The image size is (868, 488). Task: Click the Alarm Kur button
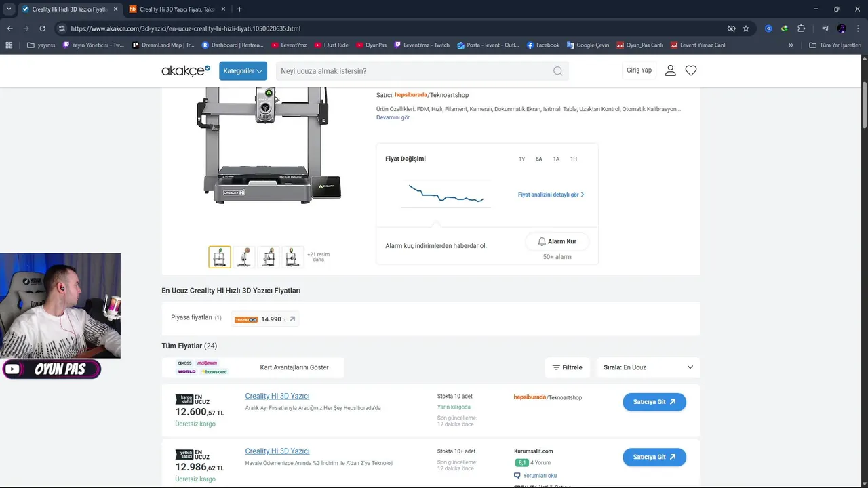(x=557, y=241)
